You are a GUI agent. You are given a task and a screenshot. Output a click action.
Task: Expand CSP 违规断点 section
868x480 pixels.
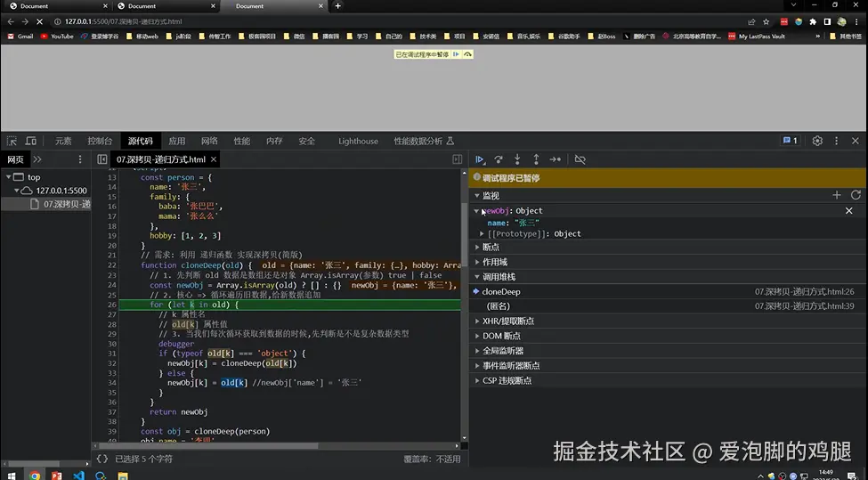(x=477, y=380)
